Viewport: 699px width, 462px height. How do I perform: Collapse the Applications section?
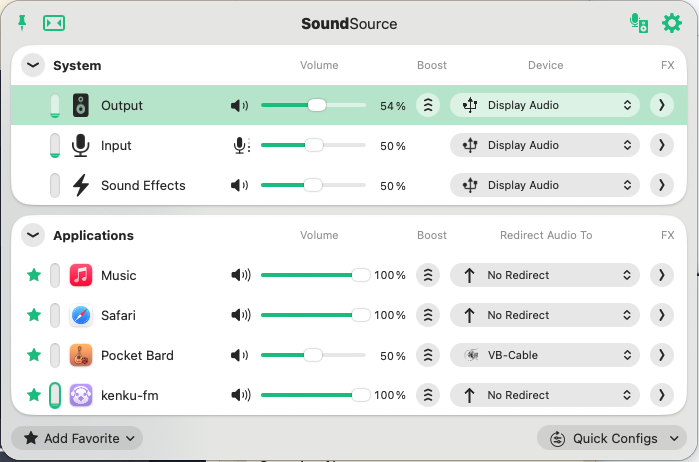[x=33, y=235]
